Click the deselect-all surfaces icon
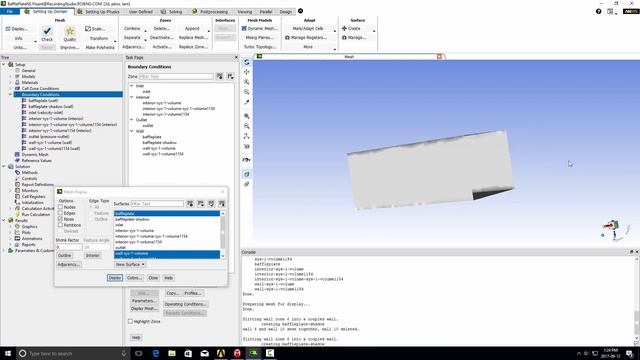This screenshot has height=360, width=640. point(222,204)
